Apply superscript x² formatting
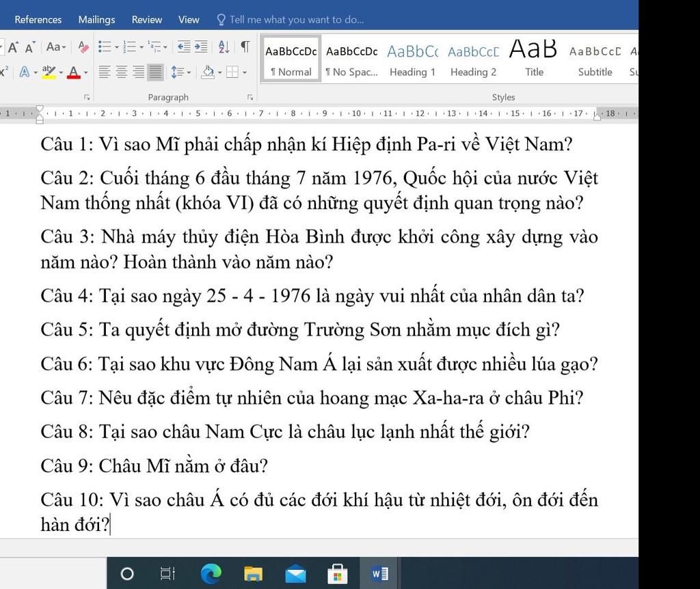Image resolution: width=700 pixels, height=589 pixels. [x=5, y=71]
